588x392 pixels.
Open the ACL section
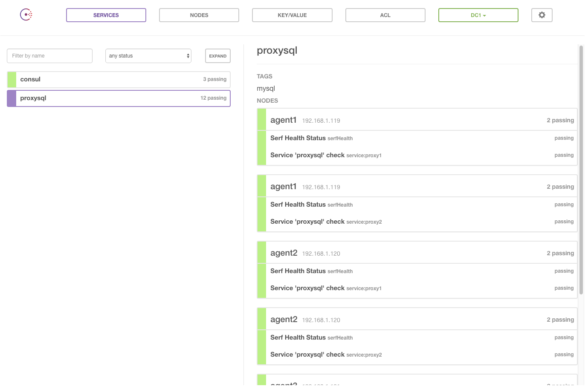(385, 15)
